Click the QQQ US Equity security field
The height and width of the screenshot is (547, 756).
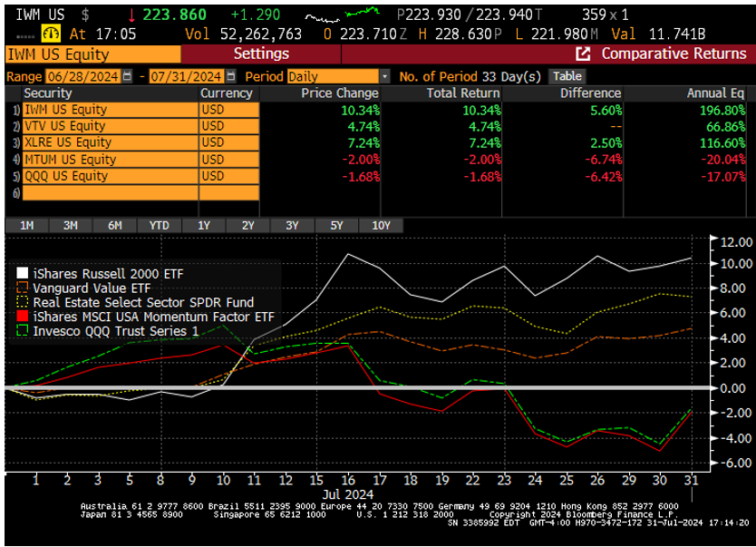click(110, 176)
